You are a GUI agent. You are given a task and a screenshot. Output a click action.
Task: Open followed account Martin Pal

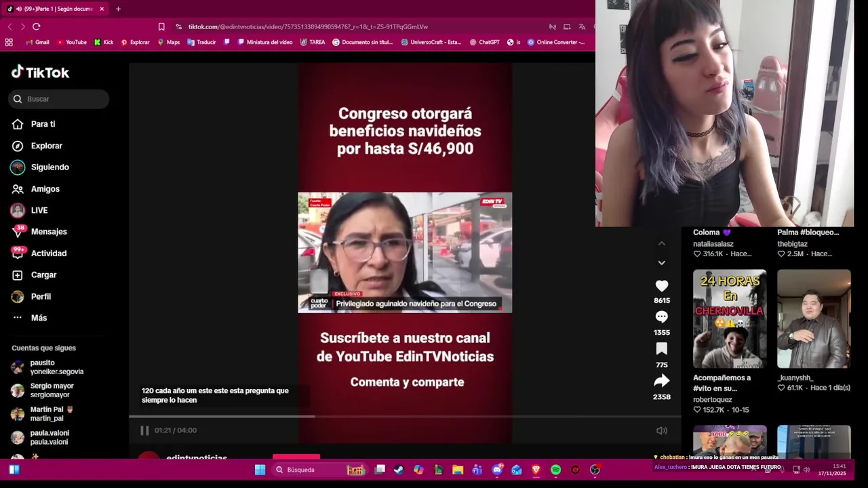(42, 414)
